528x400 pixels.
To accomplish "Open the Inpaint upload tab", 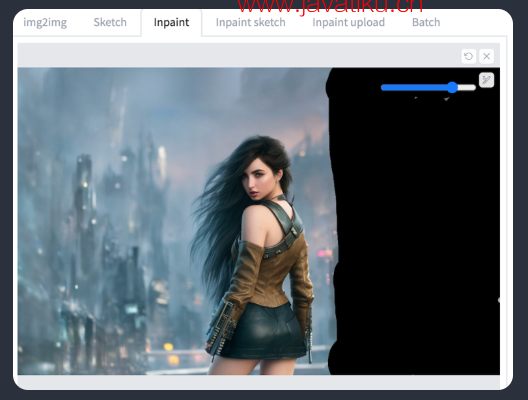I will point(349,23).
